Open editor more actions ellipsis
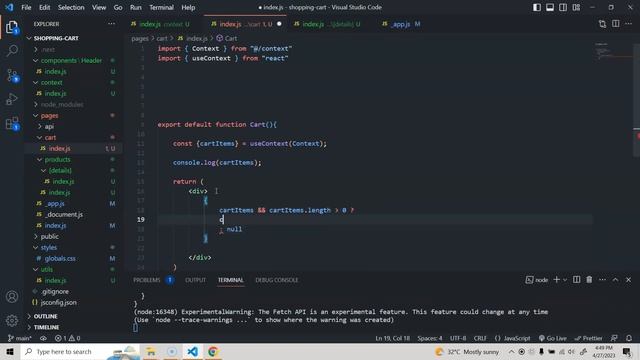 pos(629,24)
